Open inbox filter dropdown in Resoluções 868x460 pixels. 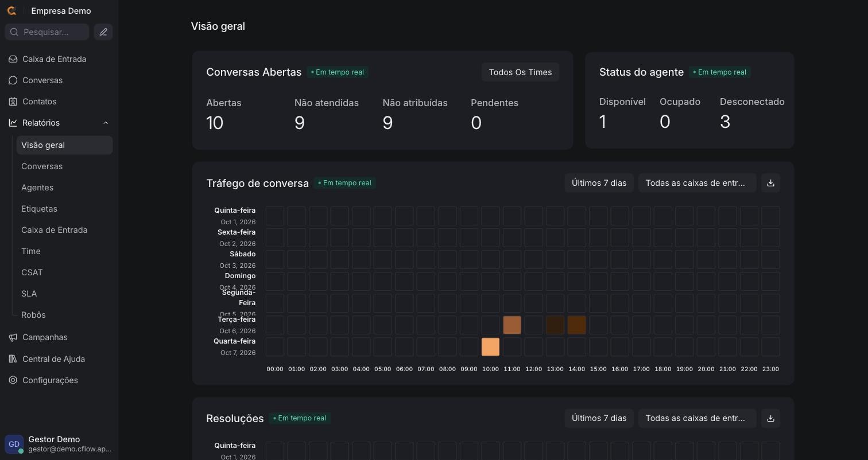click(697, 418)
